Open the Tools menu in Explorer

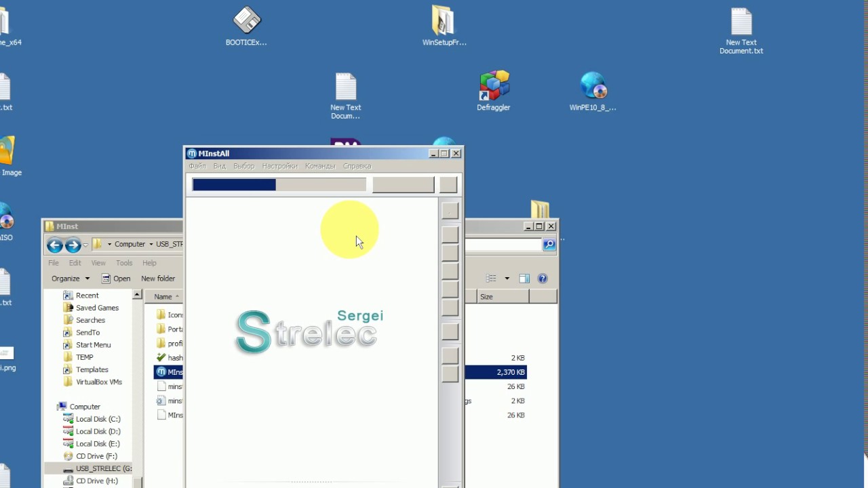pyautogui.click(x=124, y=263)
